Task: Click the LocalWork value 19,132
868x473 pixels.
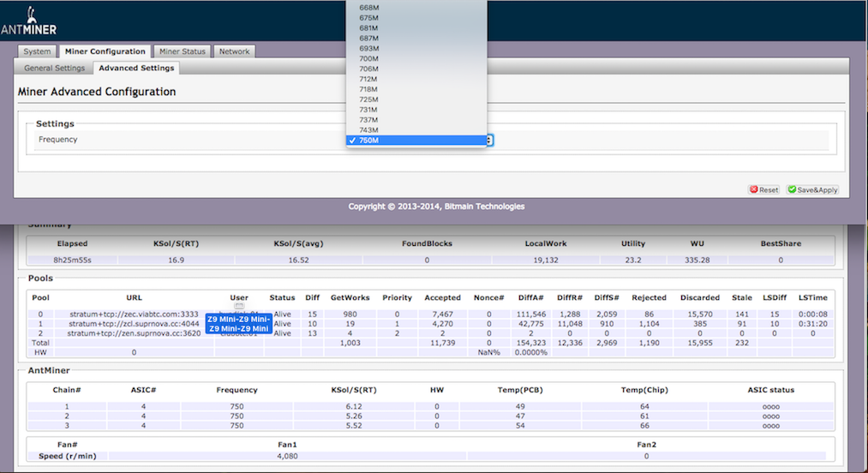Action: (x=545, y=260)
